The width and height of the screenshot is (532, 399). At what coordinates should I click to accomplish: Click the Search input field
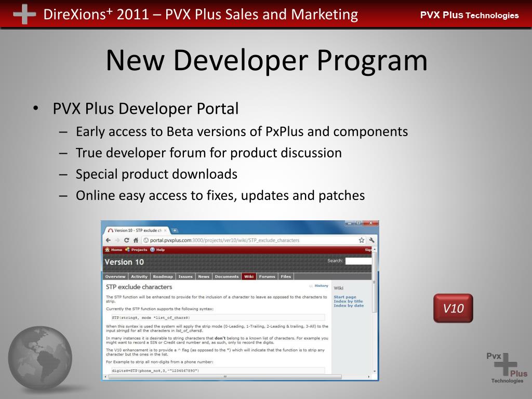pyautogui.click(x=358, y=261)
